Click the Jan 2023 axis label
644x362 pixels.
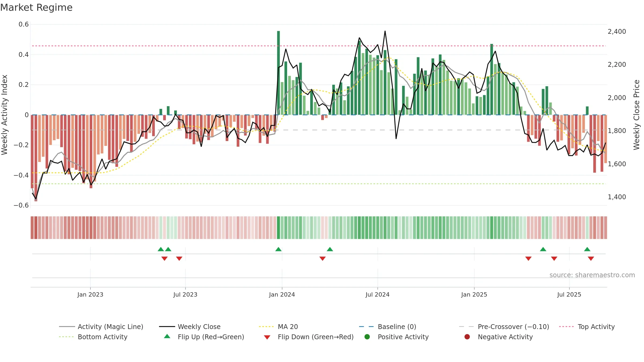tap(90, 294)
